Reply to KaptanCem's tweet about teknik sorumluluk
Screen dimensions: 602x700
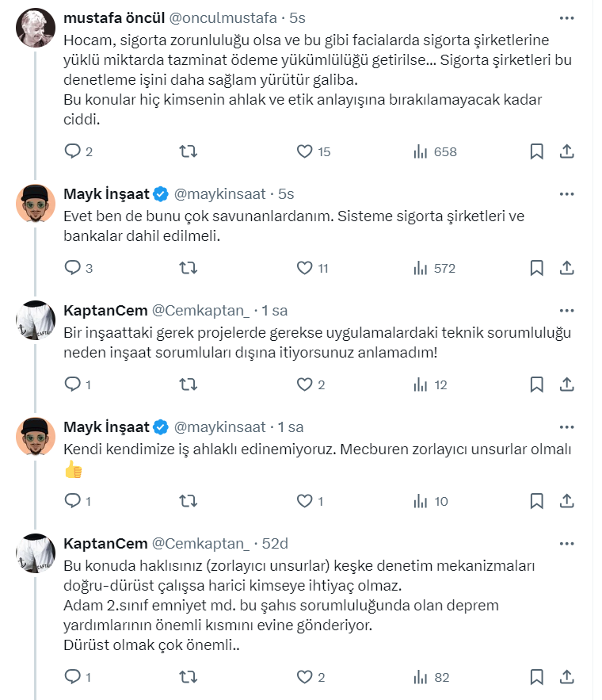[x=73, y=384]
